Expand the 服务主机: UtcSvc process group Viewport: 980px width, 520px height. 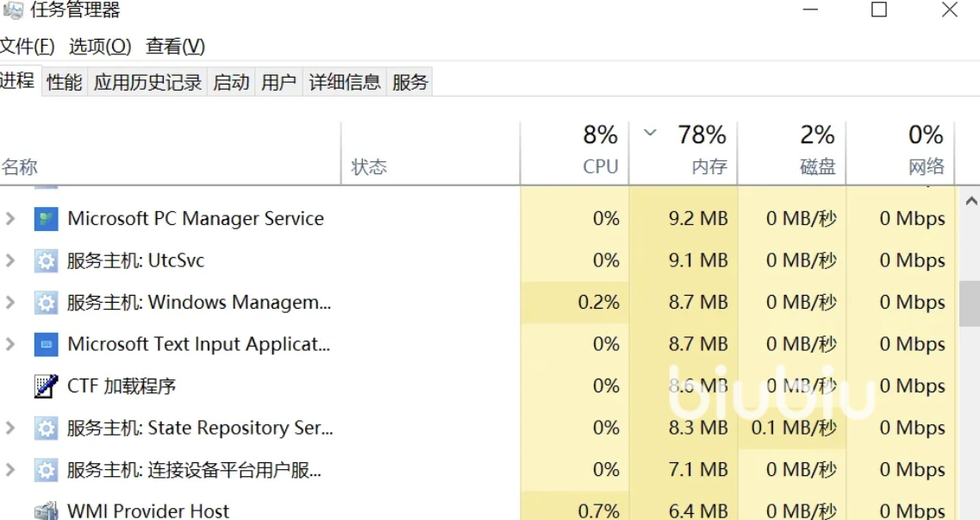click(10, 260)
